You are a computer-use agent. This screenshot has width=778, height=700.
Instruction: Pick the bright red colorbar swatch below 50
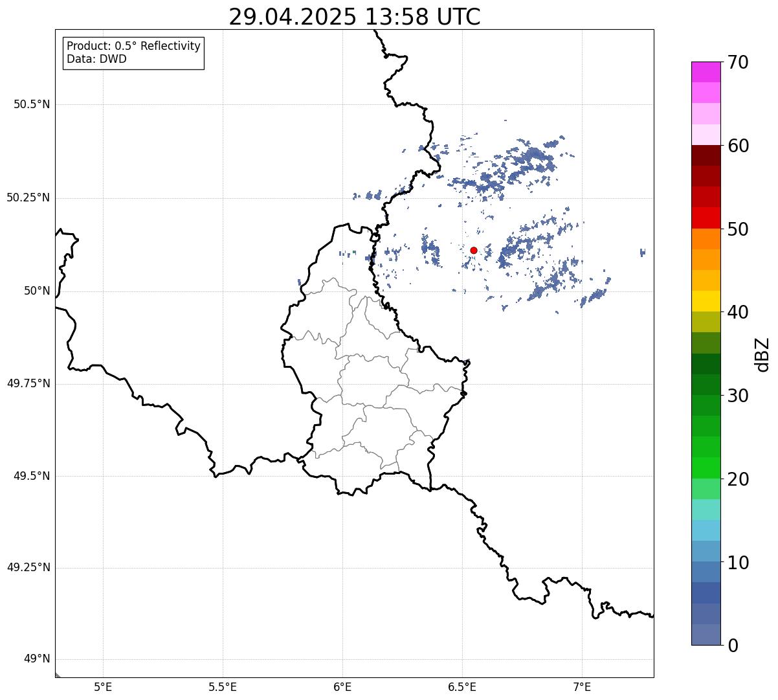pyautogui.click(x=706, y=218)
